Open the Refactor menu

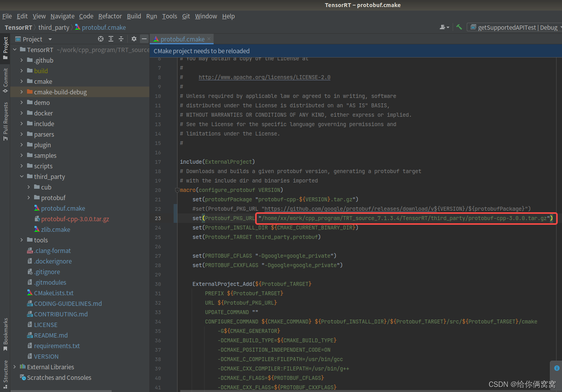110,16
